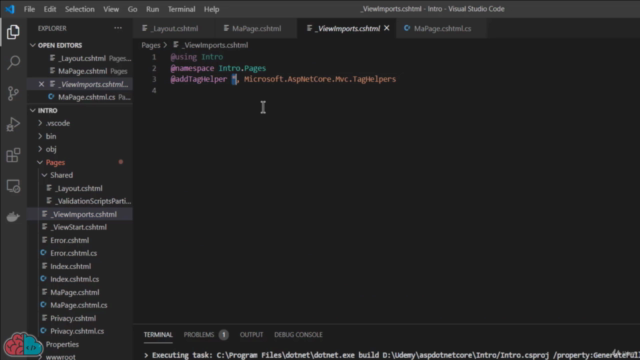
Task: Click the MaPage.cshtml.cs tab's C# icon
Action: [x=407, y=28]
